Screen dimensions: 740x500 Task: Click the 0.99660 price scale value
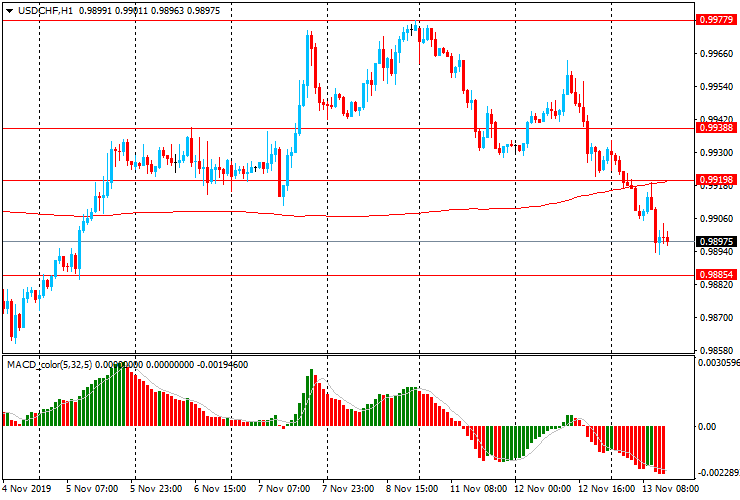pos(716,55)
